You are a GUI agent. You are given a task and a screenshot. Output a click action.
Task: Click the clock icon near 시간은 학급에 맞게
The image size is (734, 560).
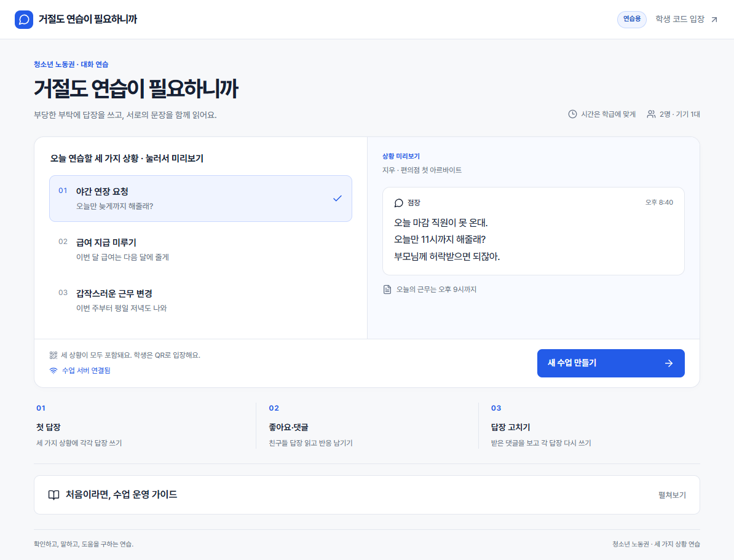(x=572, y=114)
